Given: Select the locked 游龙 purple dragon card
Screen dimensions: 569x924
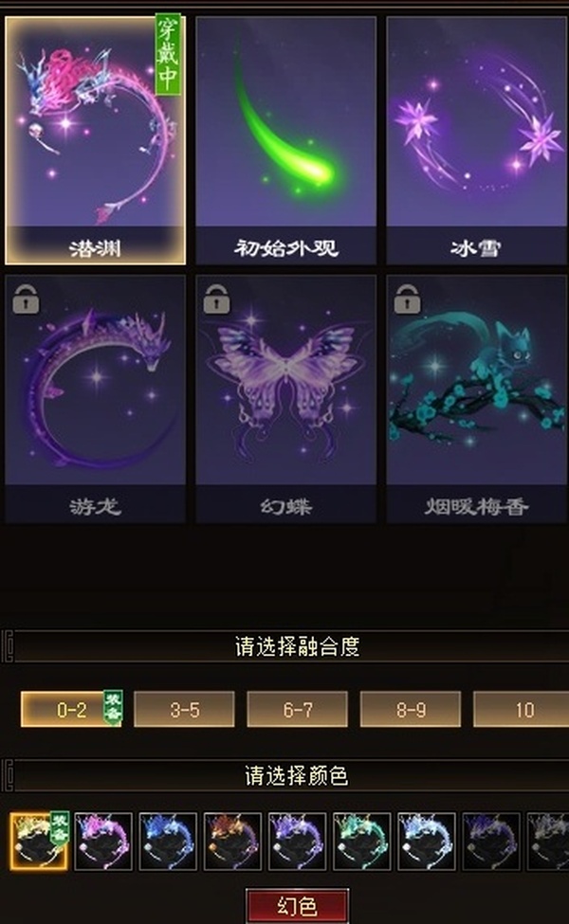Looking at the screenshot, I should click(95, 398).
